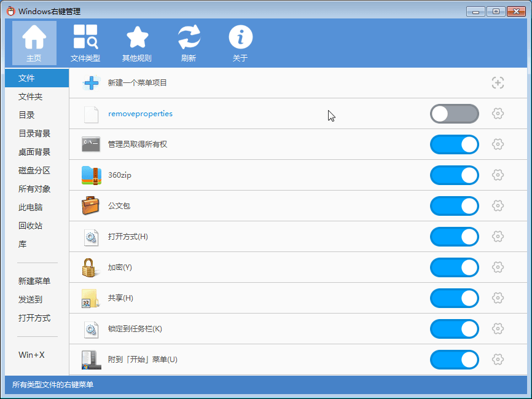The width and height of the screenshot is (532, 399).
Task: Click the 360zip archive icon
Action: point(92,175)
